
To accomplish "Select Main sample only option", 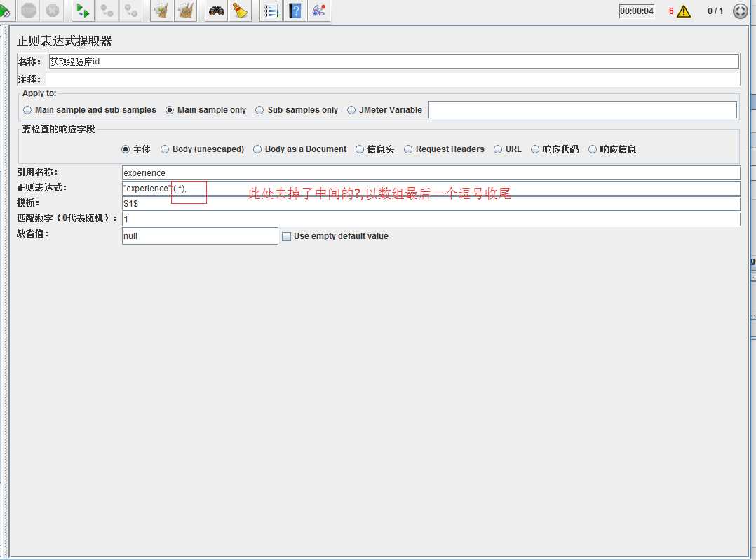I will tap(206, 110).
